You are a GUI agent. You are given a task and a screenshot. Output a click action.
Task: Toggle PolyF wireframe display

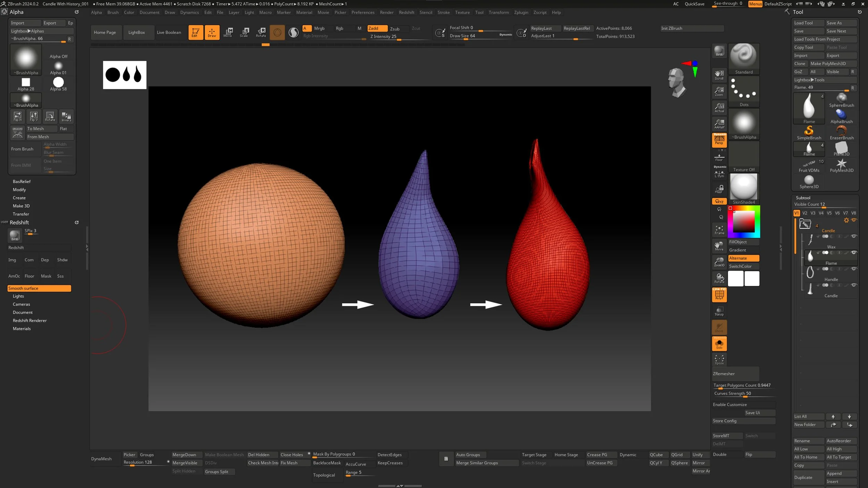click(x=719, y=295)
